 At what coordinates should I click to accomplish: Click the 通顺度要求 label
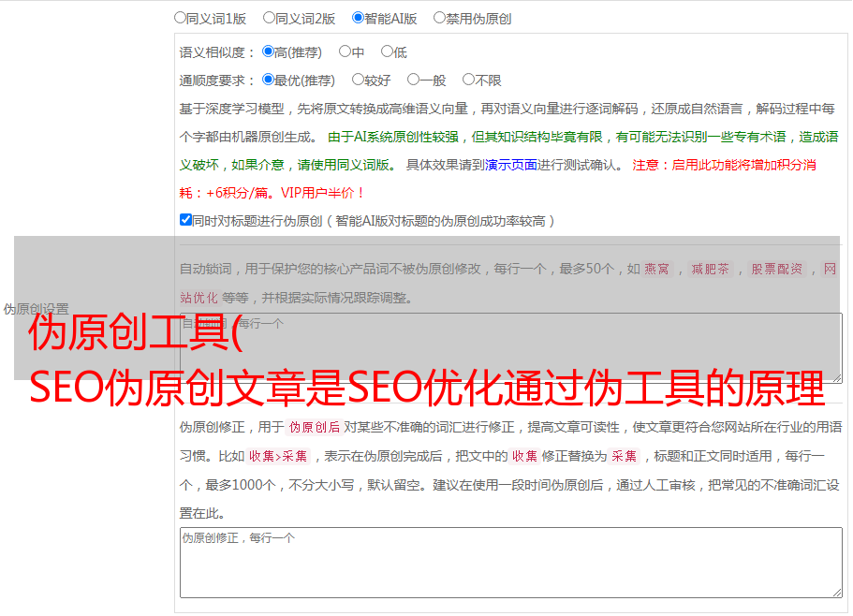pyautogui.click(x=216, y=81)
